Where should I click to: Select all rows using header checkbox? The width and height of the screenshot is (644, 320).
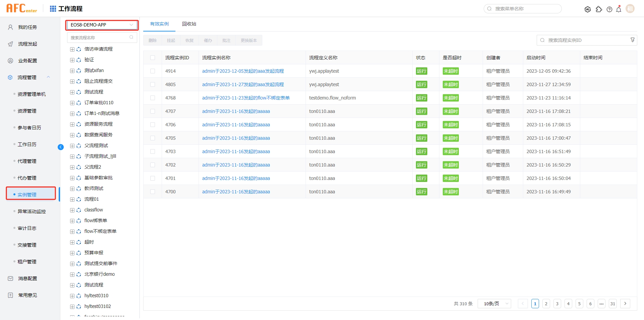153,57
